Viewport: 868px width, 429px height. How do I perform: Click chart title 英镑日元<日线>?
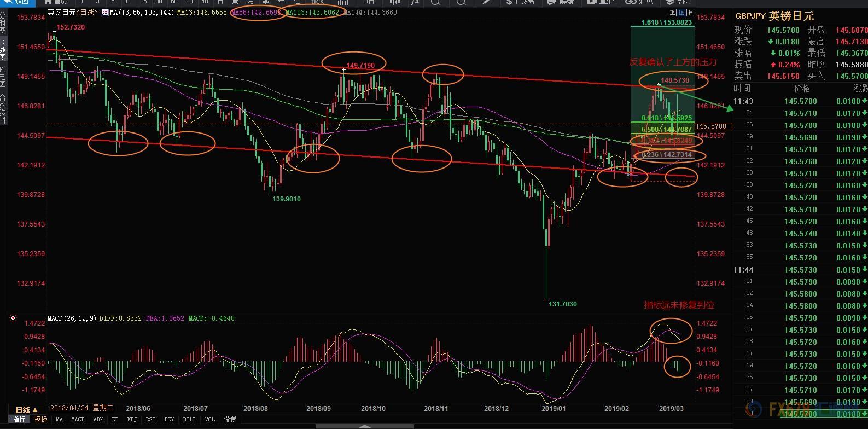coord(73,12)
